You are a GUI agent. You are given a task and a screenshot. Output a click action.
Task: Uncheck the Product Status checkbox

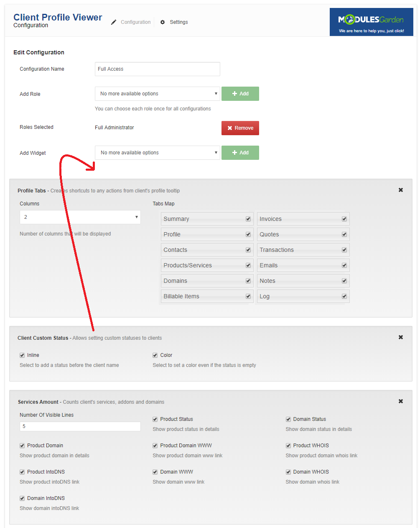coord(155,419)
